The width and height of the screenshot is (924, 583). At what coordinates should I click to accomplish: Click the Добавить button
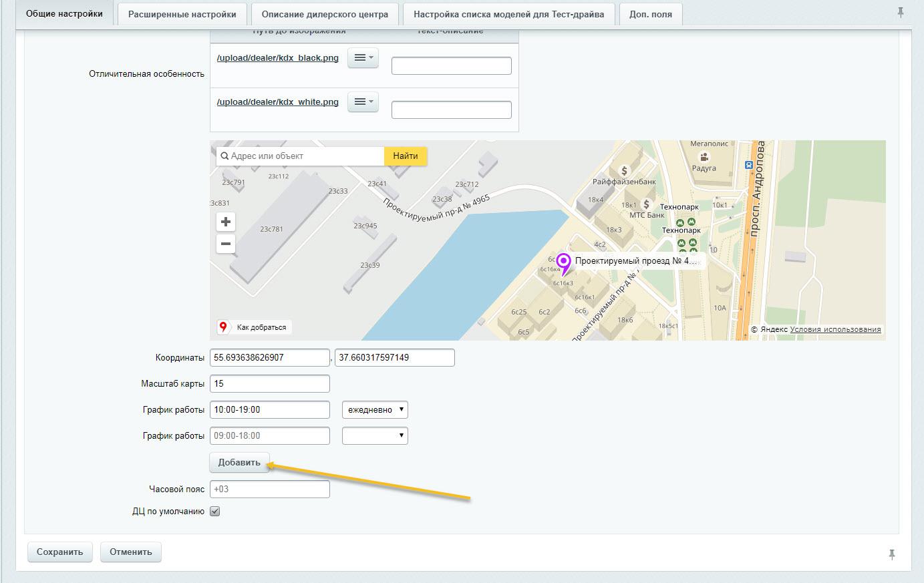tap(239, 463)
